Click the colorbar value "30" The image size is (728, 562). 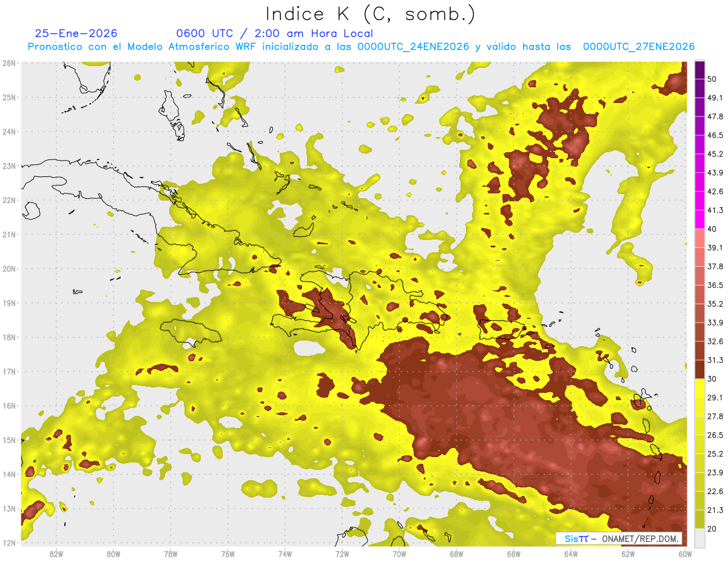(x=712, y=379)
